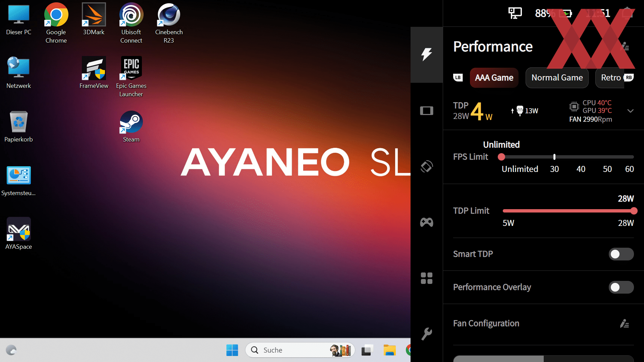644x362 pixels.
Task: Open Systemsteuerung control panel icon
Action: tap(18, 181)
